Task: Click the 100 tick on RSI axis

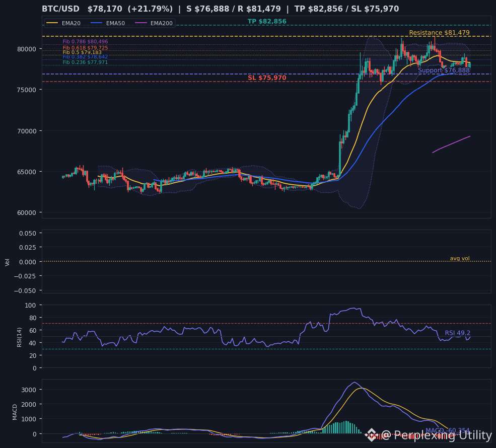Action: [30, 306]
